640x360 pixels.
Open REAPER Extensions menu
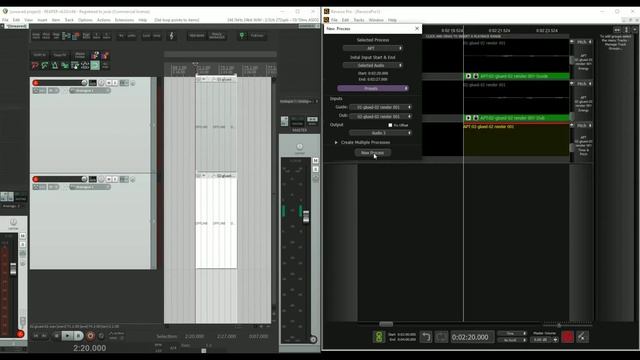point(124,20)
